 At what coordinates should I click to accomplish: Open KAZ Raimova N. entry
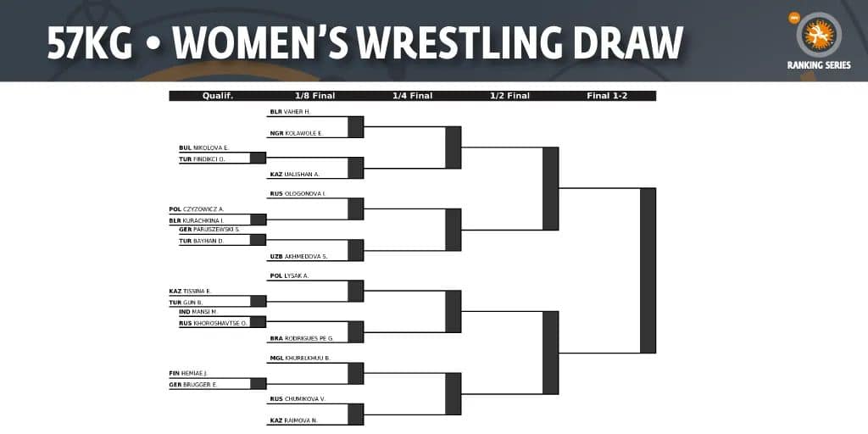click(x=294, y=420)
